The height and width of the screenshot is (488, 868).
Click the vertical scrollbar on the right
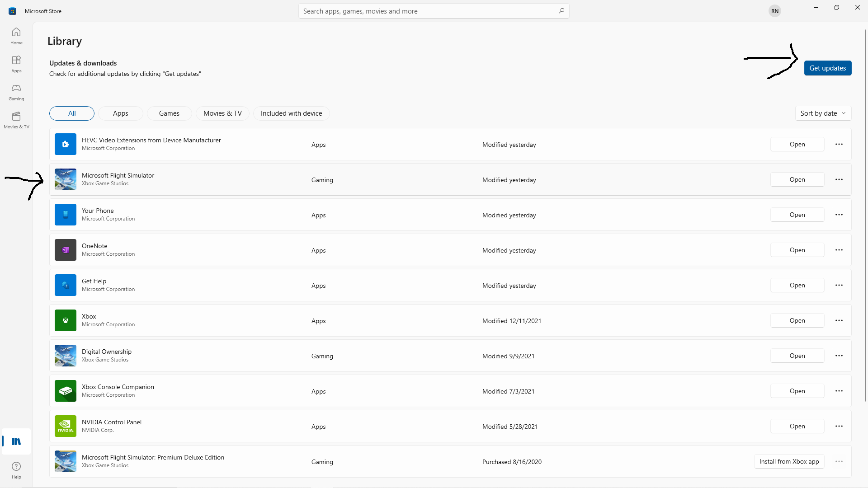tap(866, 215)
